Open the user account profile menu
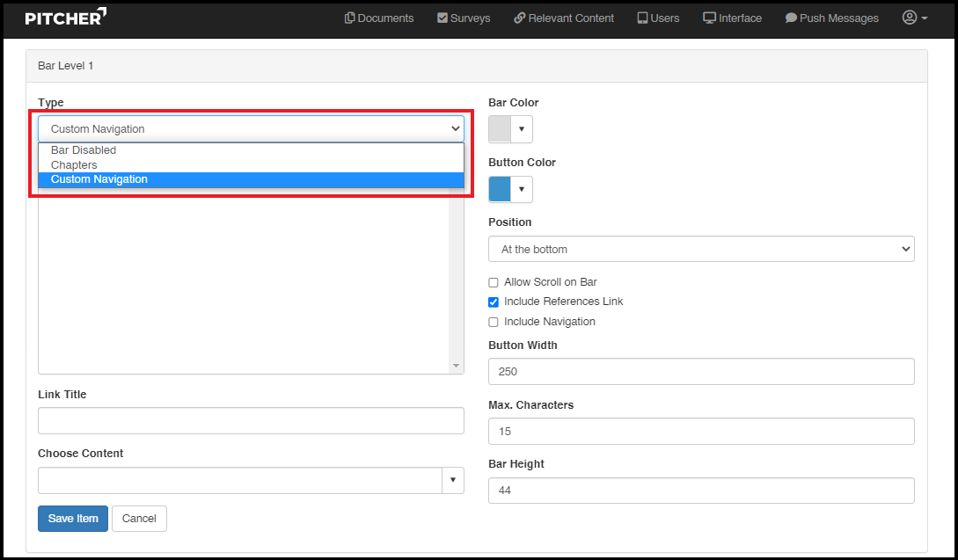The image size is (958, 560). click(x=914, y=18)
